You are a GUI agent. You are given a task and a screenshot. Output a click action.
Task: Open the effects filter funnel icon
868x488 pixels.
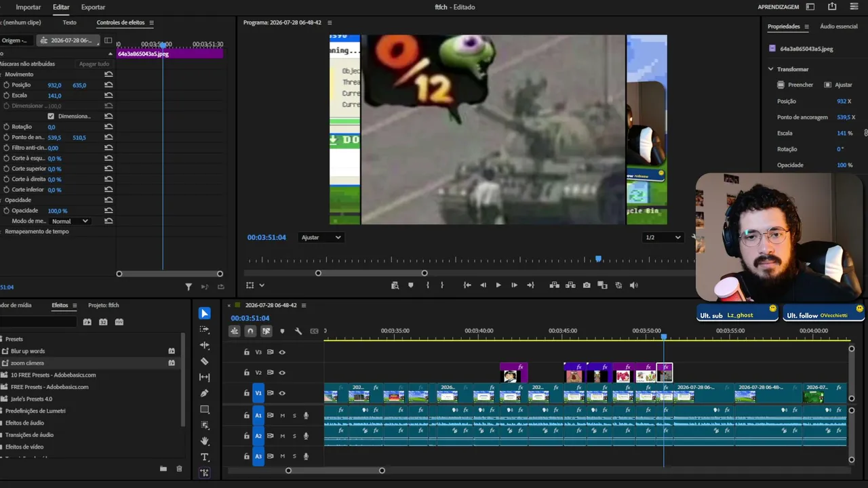coord(189,287)
